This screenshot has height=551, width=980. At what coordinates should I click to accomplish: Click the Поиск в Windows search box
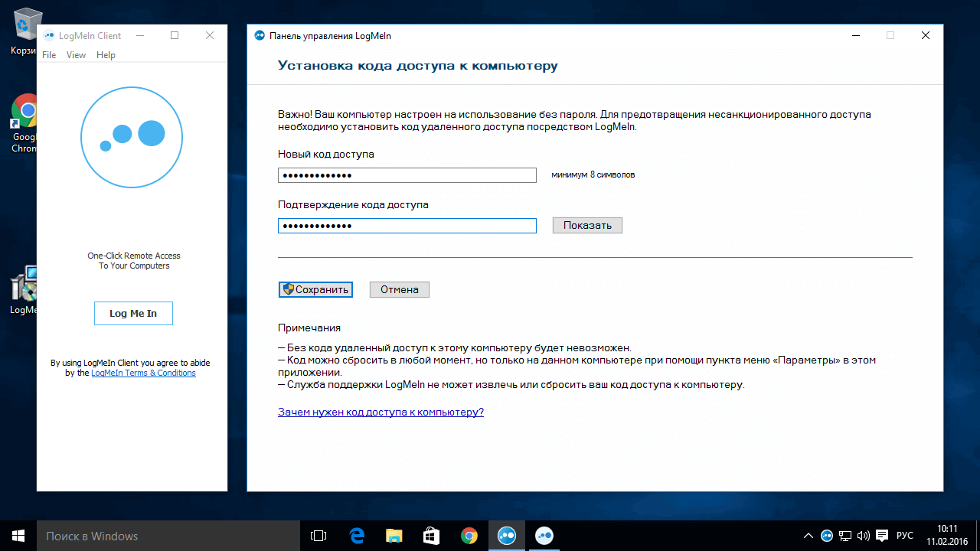coord(168,536)
